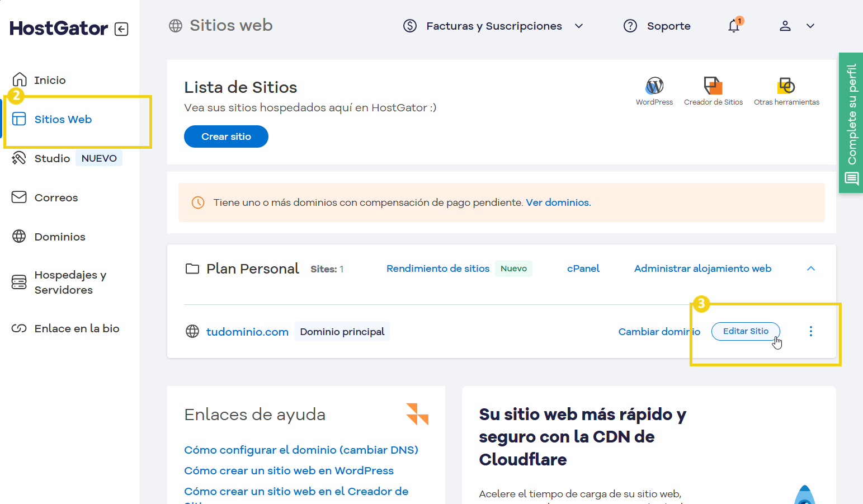Click the Plan Personal folder icon

pyautogui.click(x=192, y=269)
